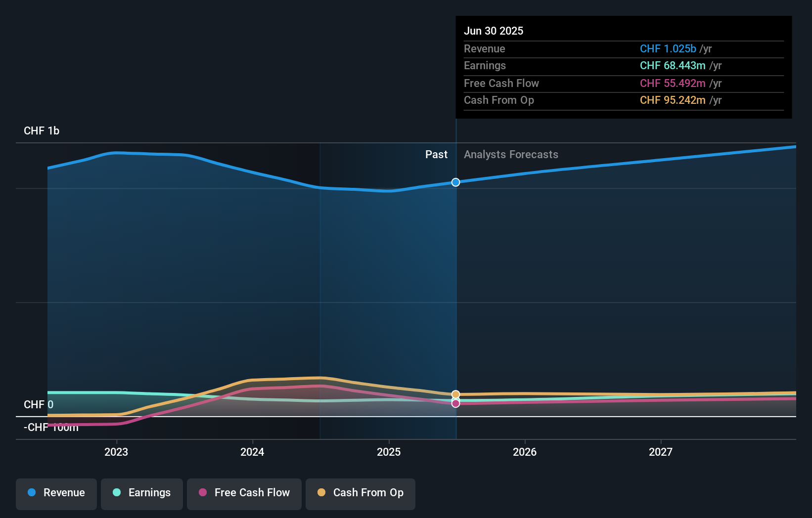The height and width of the screenshot is (518, 812).
Task: Select the Analysts Forecasts section label
Action: [x=511, y=154]
